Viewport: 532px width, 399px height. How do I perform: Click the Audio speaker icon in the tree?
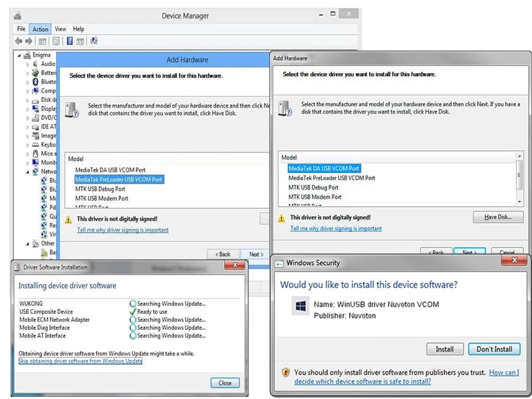35,64
